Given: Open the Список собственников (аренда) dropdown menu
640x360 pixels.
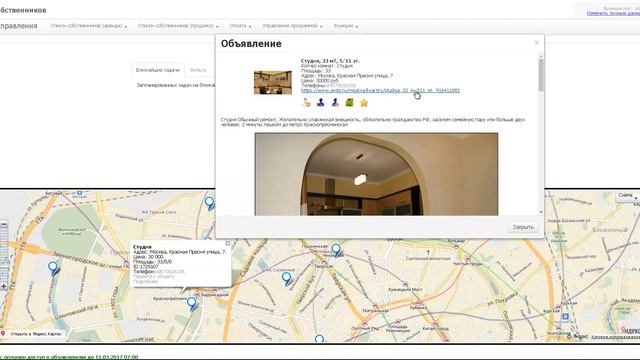Looking at the screenshot, I should click(x=89, y=26).
